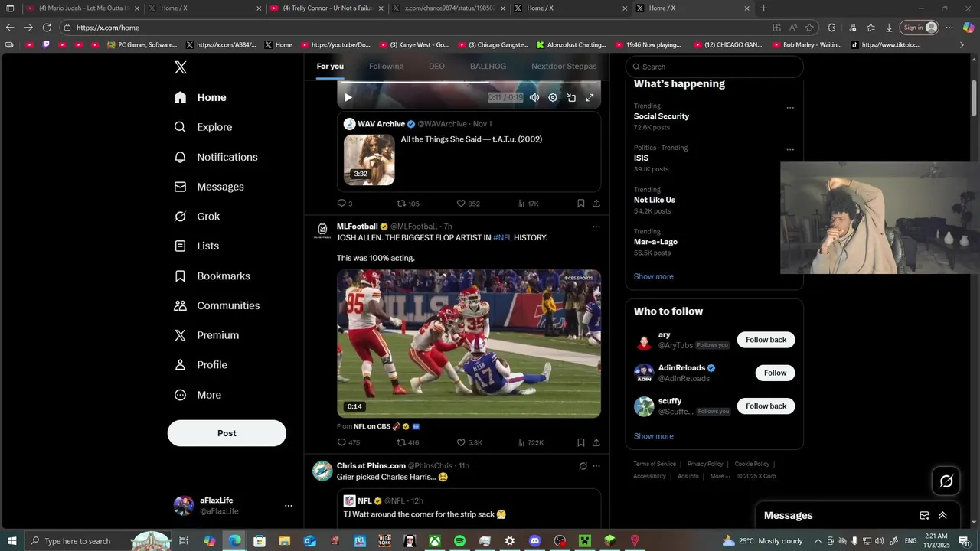The image size is (980, 551).
Task: Open Bookmarks in the sidebar
Action: 180,275
